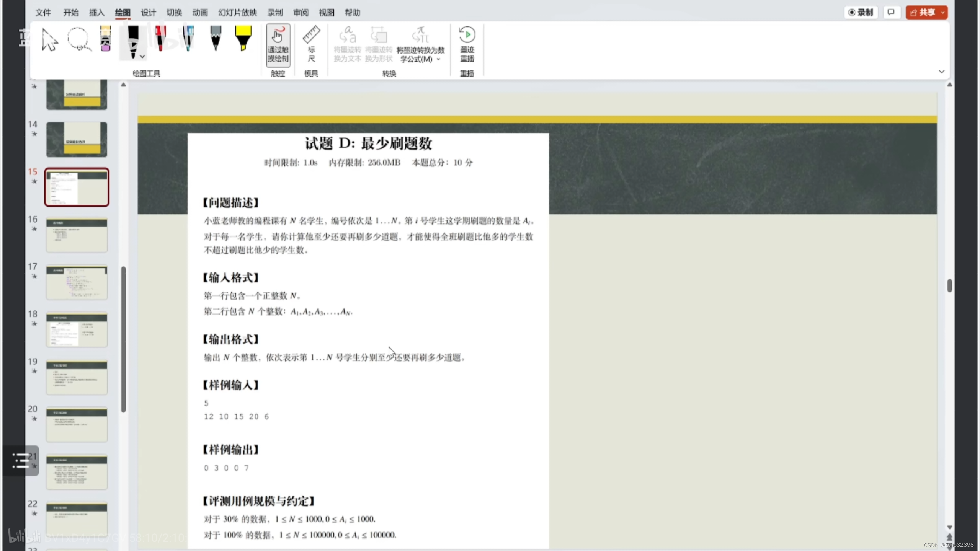Select slide 21 thumbnail

77,472
